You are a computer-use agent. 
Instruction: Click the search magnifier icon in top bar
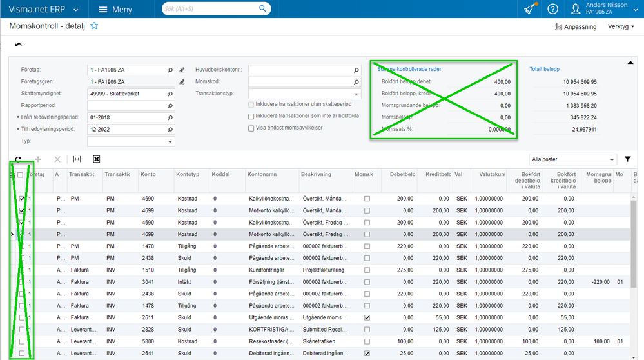[x=262, y=8]
